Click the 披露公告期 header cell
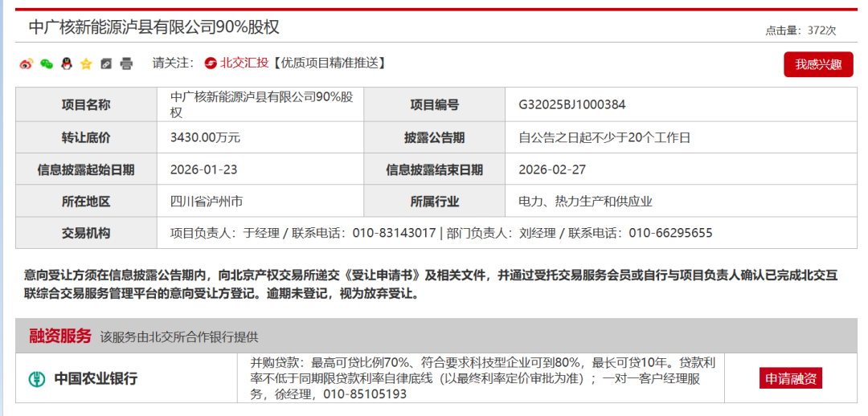 pyautogui.click(x=434, y=138)
